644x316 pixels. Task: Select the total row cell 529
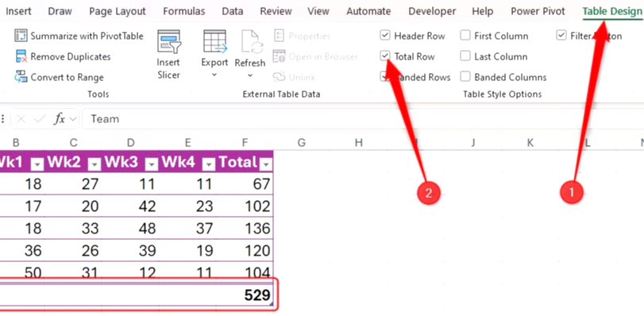[245, 295]
